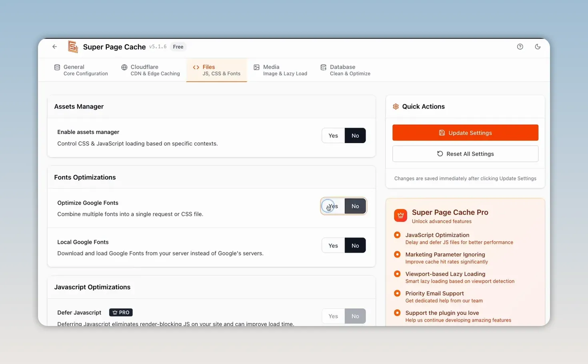This screenshot has width=588, height=364.
Task: Click the JavaScript Optimization feature title
Action: [x=437, y=235]
